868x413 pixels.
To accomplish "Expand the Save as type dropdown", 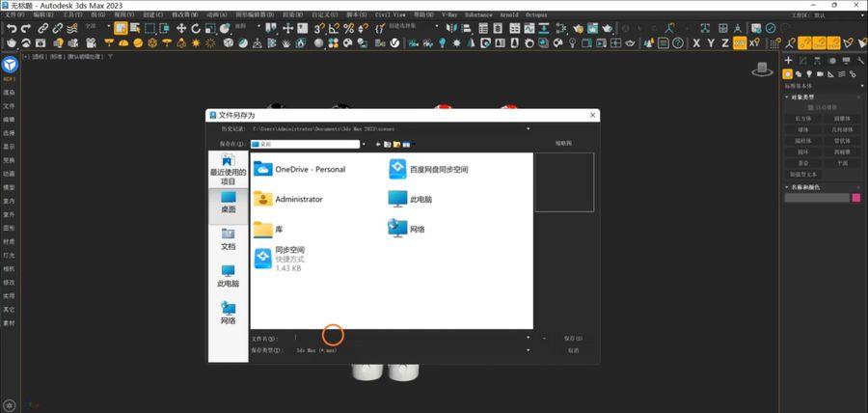I will click(529, 350).
